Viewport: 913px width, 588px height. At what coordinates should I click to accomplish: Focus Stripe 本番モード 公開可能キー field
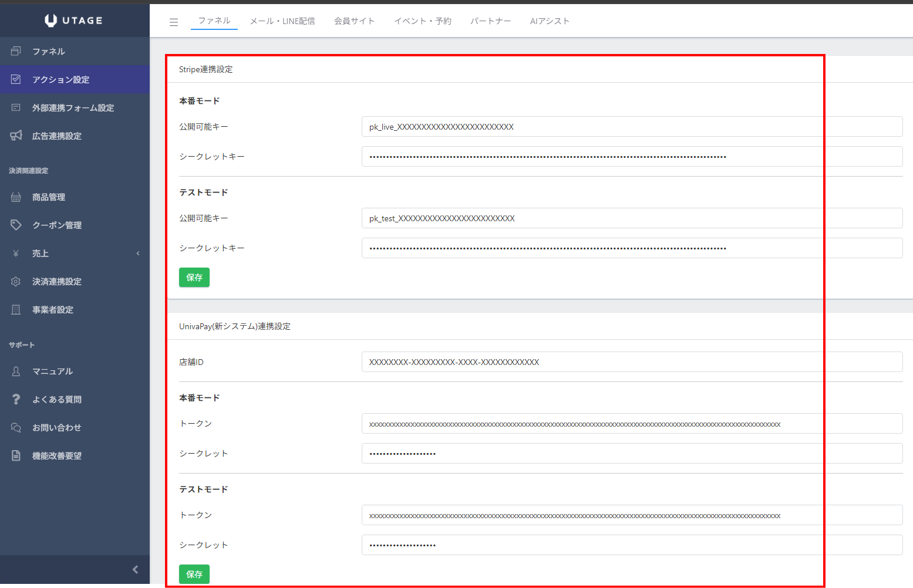pos(632,127)
